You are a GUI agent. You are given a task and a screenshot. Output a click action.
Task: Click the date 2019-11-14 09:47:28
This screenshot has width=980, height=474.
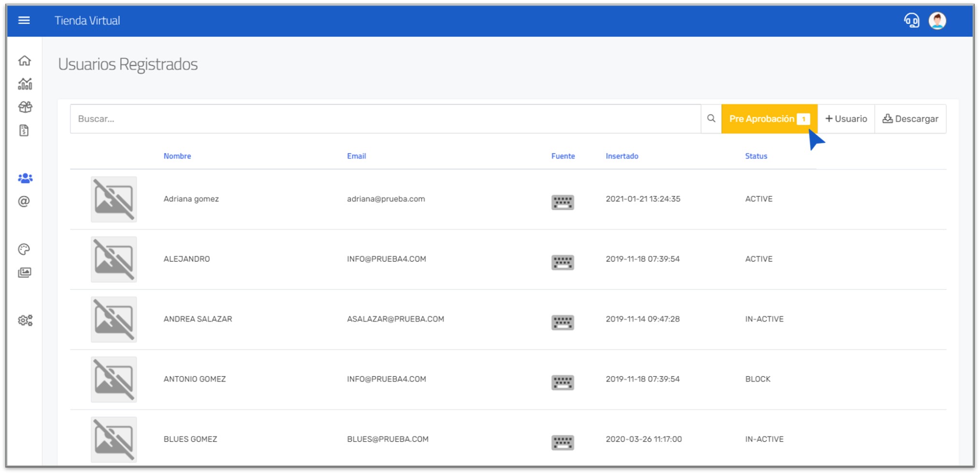[x=643, y=319]
